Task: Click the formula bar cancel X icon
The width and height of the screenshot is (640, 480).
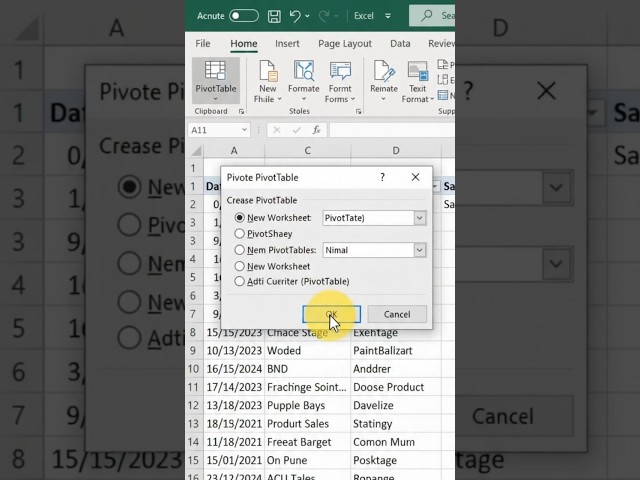Action: pos(277,130)
